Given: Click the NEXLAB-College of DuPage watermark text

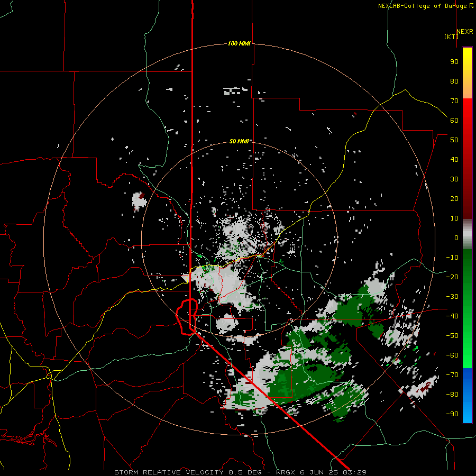Looking at the screenshot, I should click(x=426, y=6).
